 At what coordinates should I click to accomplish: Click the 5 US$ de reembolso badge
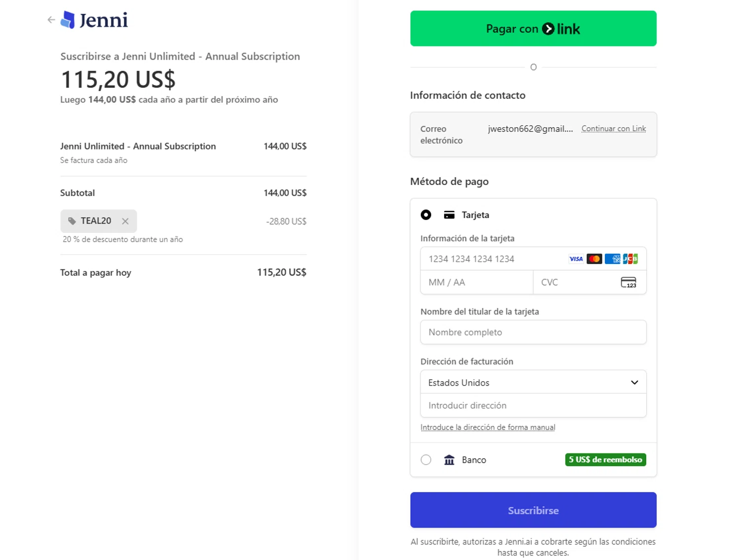tap(605, 460)
